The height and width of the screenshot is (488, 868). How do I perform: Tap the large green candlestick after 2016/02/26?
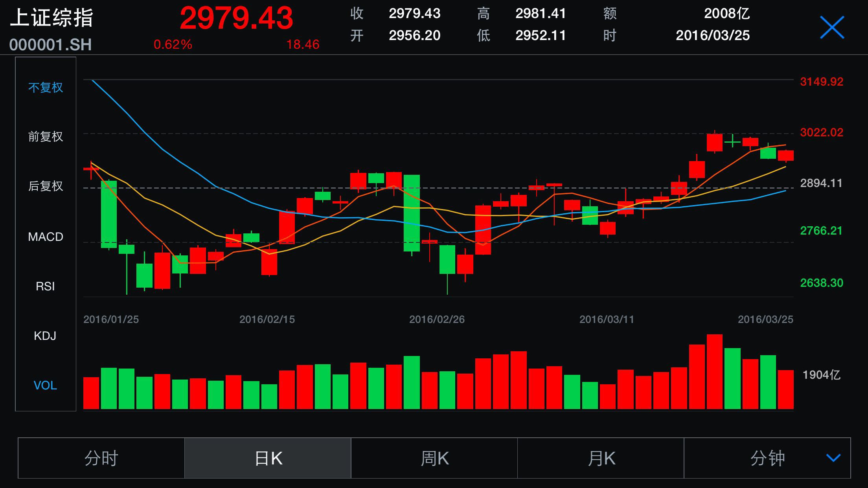[x=412, y=213]
